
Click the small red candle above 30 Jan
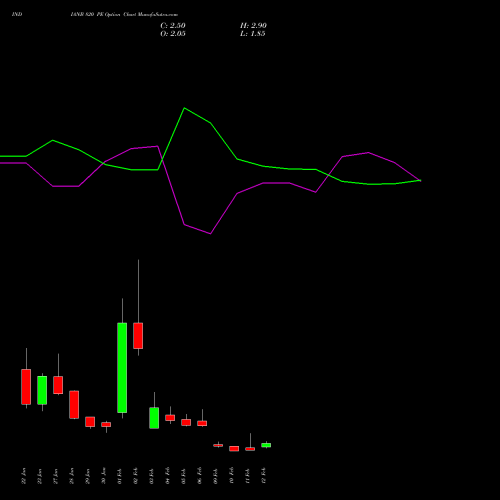106,425
